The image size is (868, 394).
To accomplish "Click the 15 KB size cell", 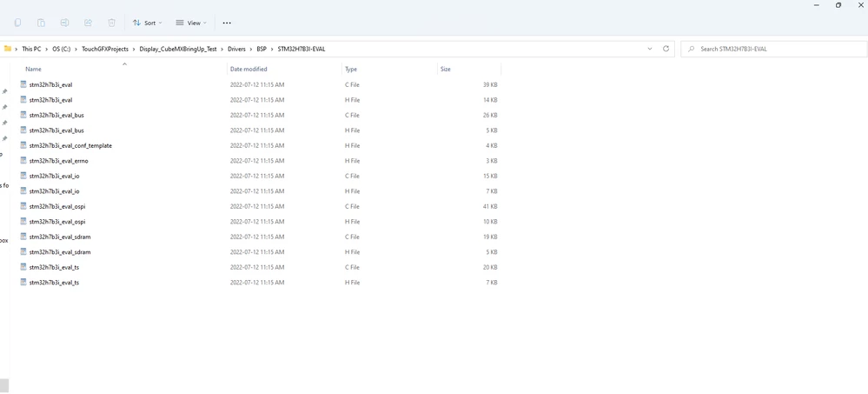I will (x=490, y=176).
